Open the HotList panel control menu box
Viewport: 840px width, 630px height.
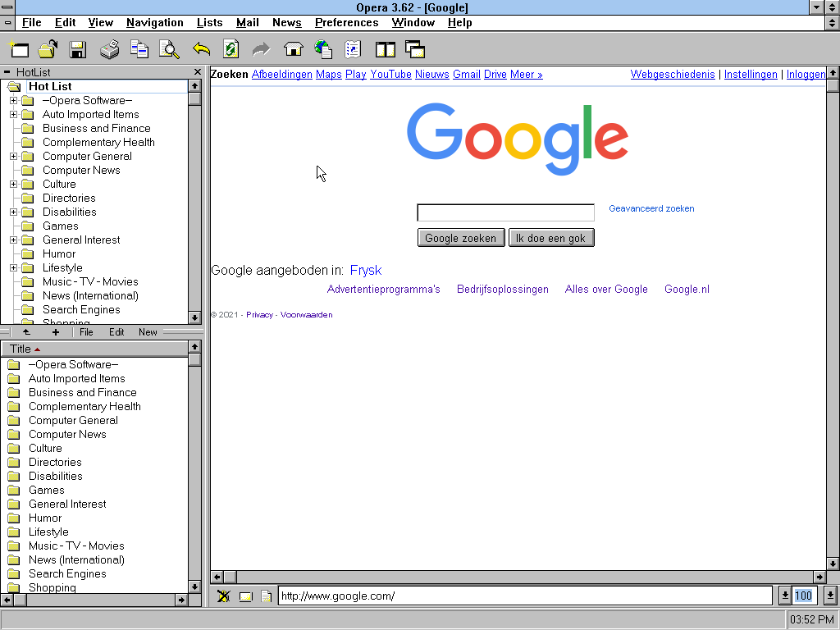[x=7, y=72]
